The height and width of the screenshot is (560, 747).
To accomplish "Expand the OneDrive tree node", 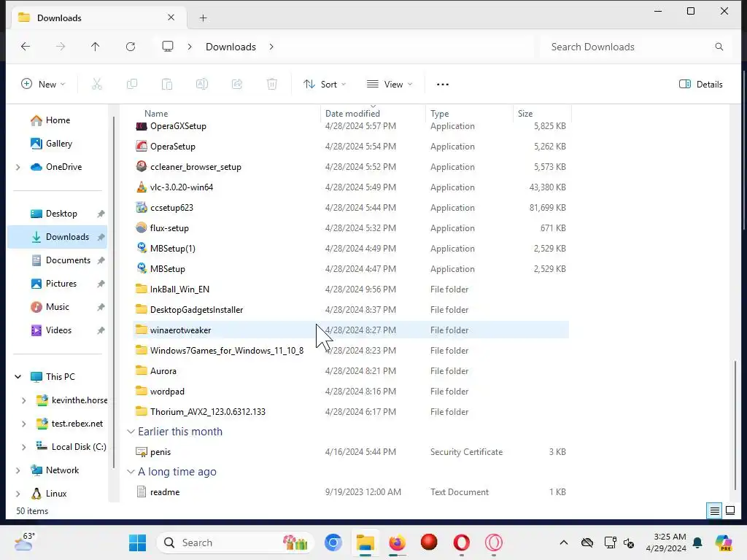I will [18, 167].
